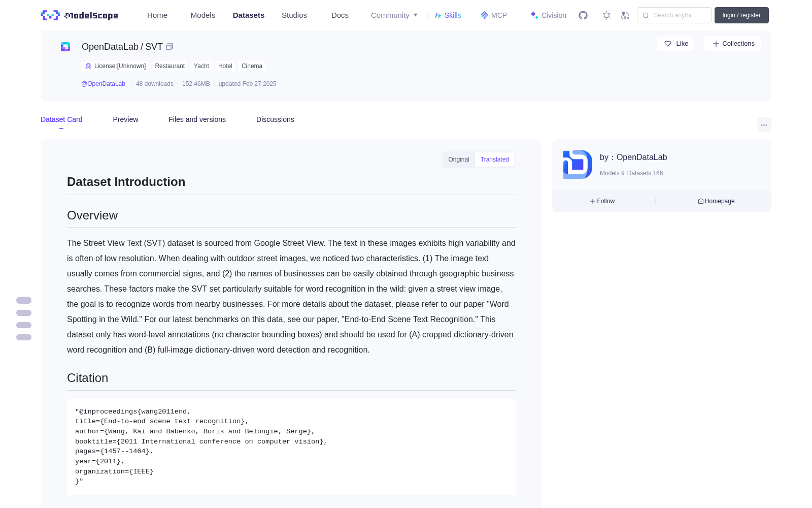
Task: Click the citation BibTeX code block
Action: tap(291, 447)
